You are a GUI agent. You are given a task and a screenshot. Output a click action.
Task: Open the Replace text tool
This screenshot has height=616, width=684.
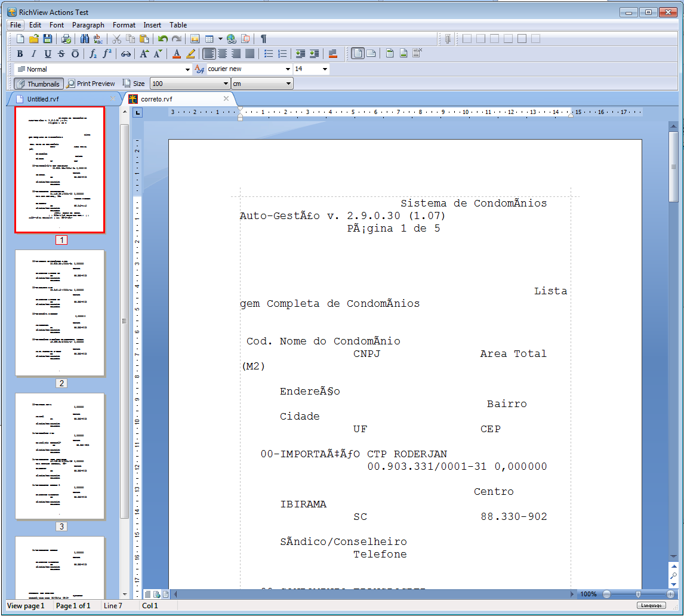98,39
